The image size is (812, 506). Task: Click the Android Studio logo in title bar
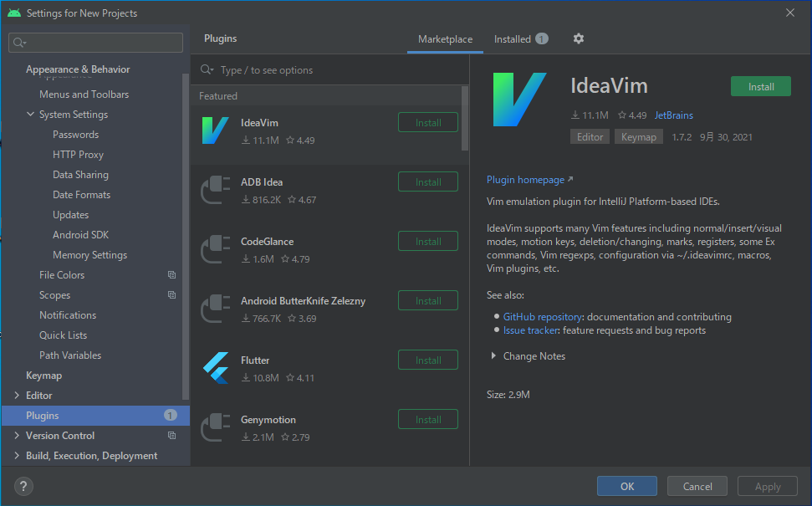tap(14, 13)
